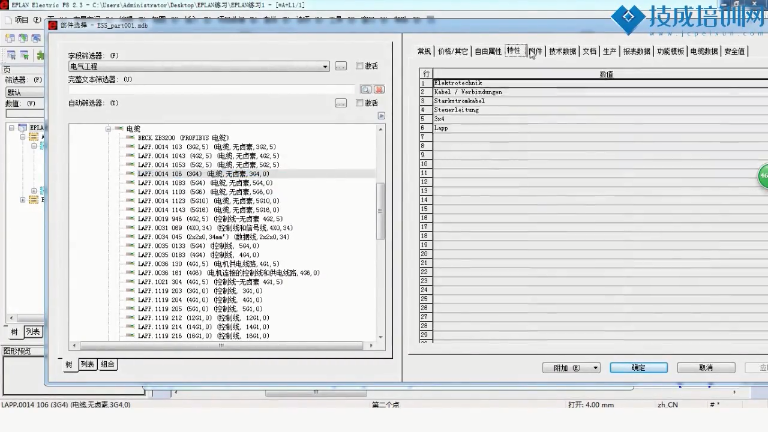Collapse the 电缆 tree node
The width and height of the screenshot is (768, 432).
[108, 129]
